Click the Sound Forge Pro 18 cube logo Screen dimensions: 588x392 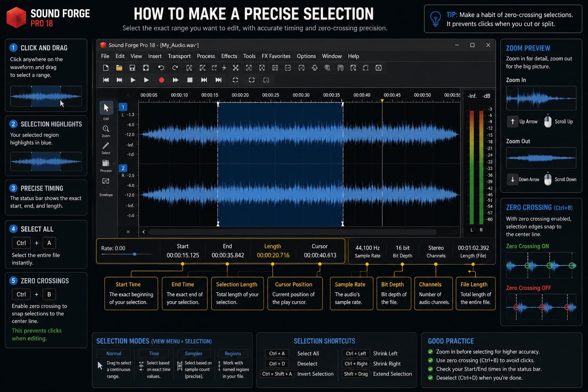(x=16, y=18)
